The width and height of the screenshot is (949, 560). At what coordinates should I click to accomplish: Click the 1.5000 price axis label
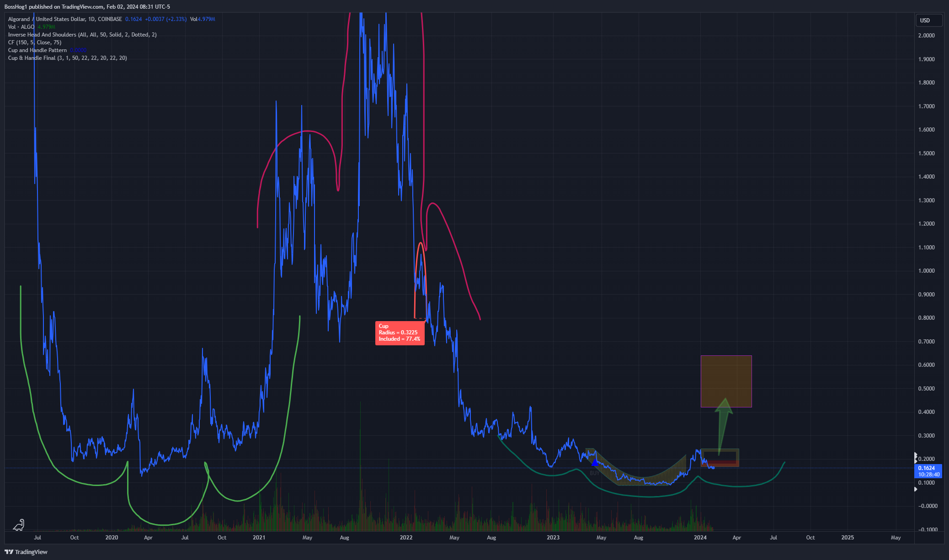pyautogui.click(x=926, y=153)
